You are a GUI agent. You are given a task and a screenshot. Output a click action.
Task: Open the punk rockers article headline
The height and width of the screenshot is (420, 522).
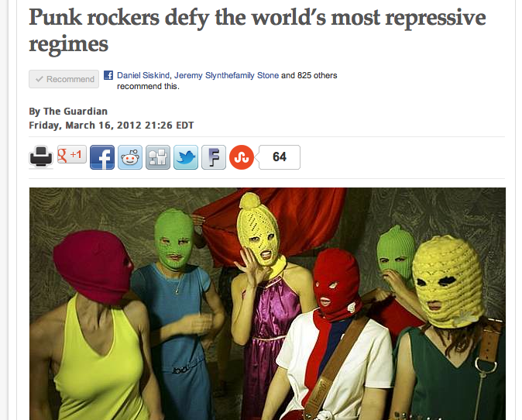pos(257,30)
